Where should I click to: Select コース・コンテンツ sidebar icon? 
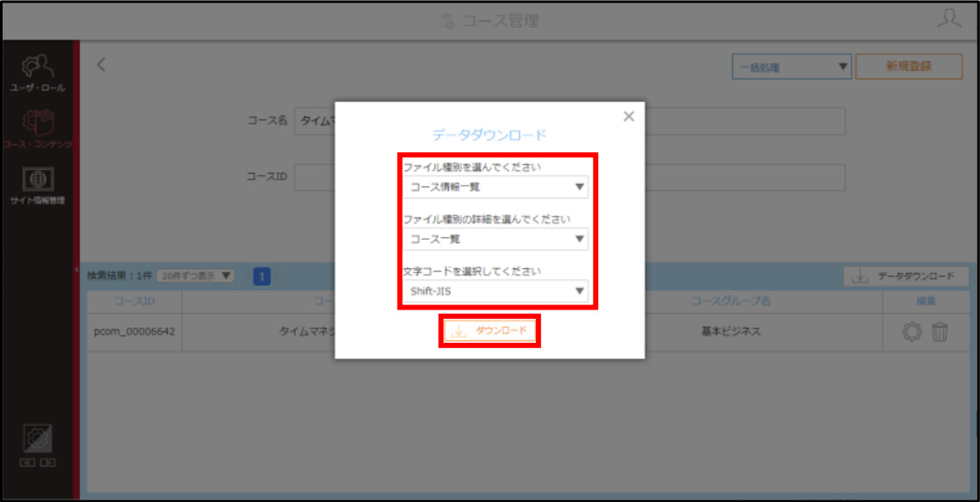[x=38, y=129]
